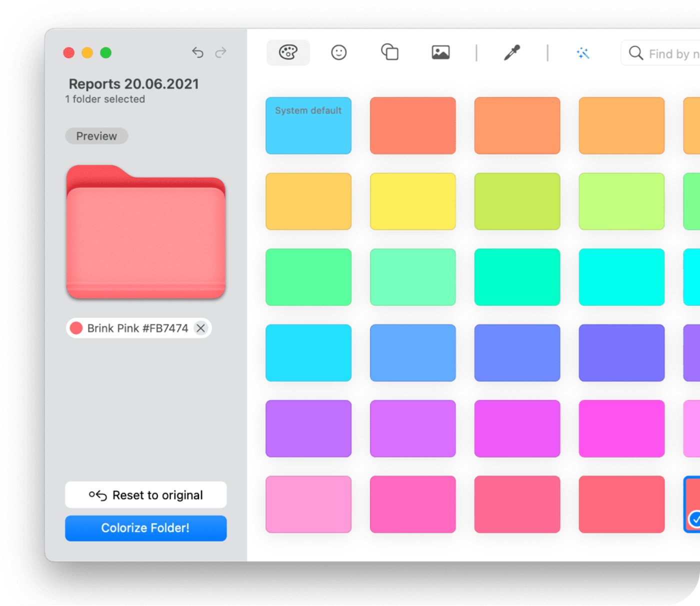Open the image picker tab

440,52
